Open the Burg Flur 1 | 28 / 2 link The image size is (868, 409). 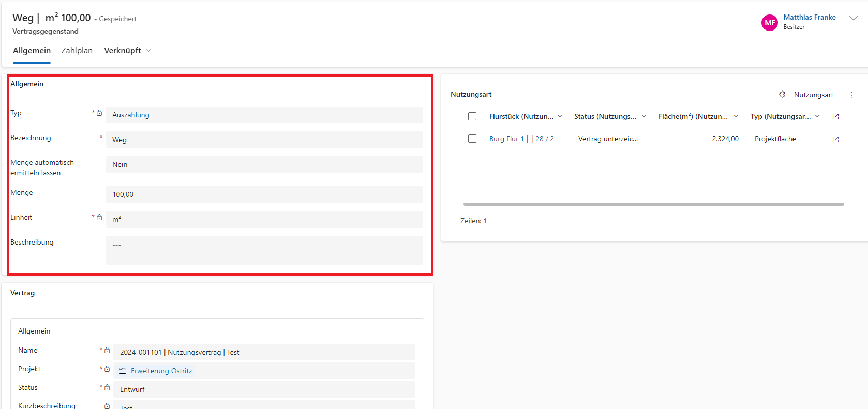point(521,139)
